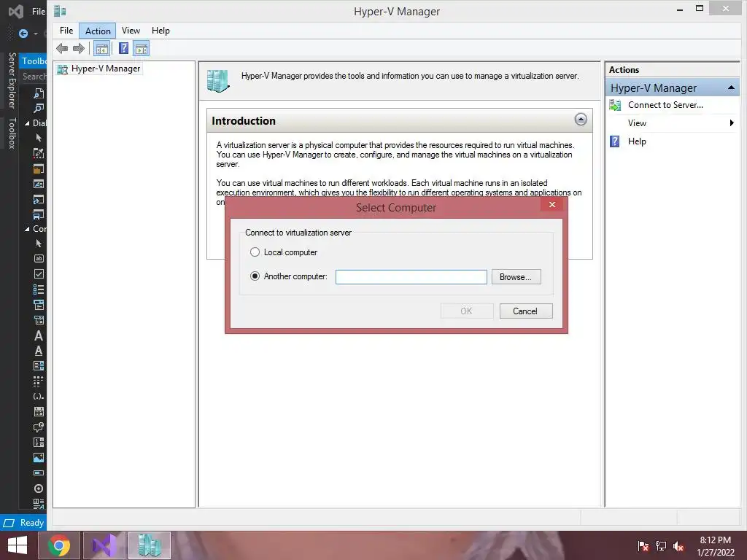Screen dimensions: 747x560
Task: Close the Select Computer dialog
Action: [552, 204]
